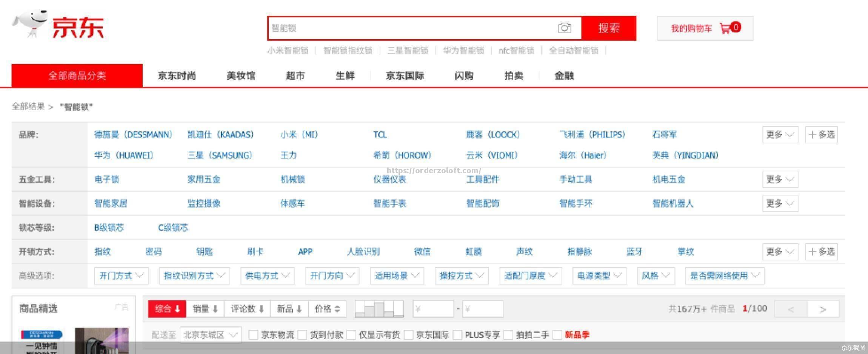868x354 pixels.
Task: Go to previous results page arrow
Action: click(x=791, y=309)
